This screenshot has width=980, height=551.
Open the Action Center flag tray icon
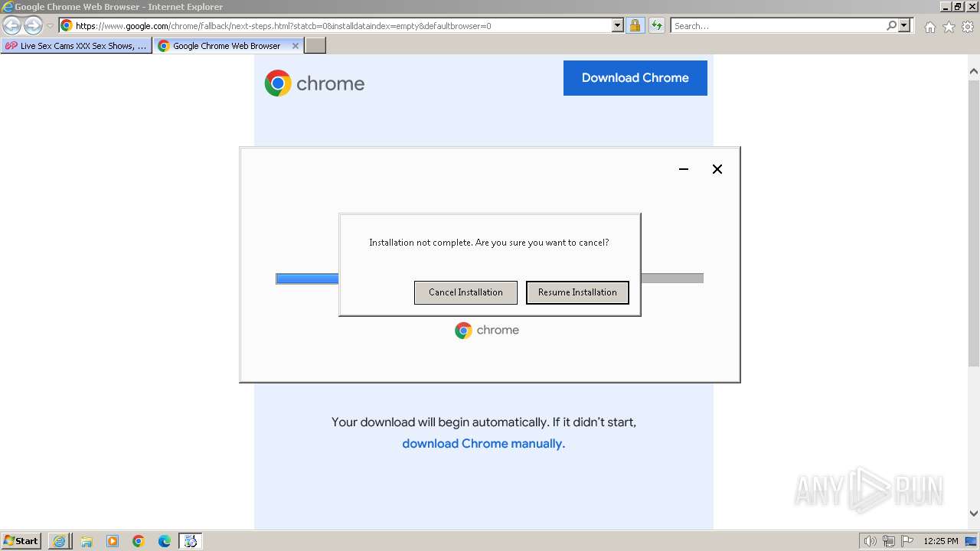pyautogui.click(x=907, y=541)
